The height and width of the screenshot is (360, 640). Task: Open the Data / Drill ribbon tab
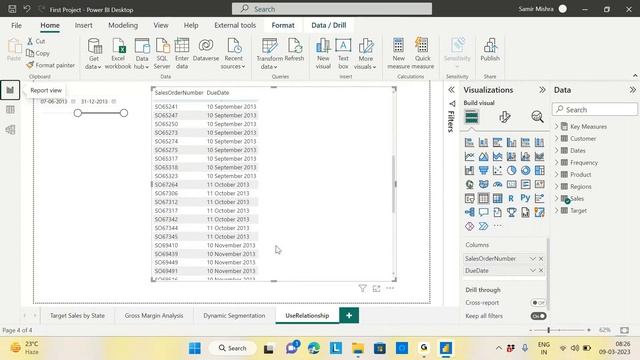pos(329,25)
